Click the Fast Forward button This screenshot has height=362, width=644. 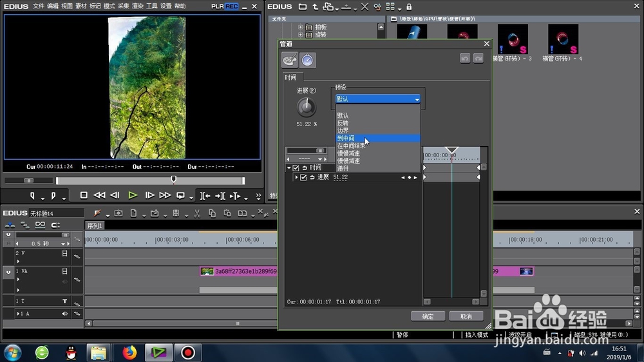coord(165,196)
